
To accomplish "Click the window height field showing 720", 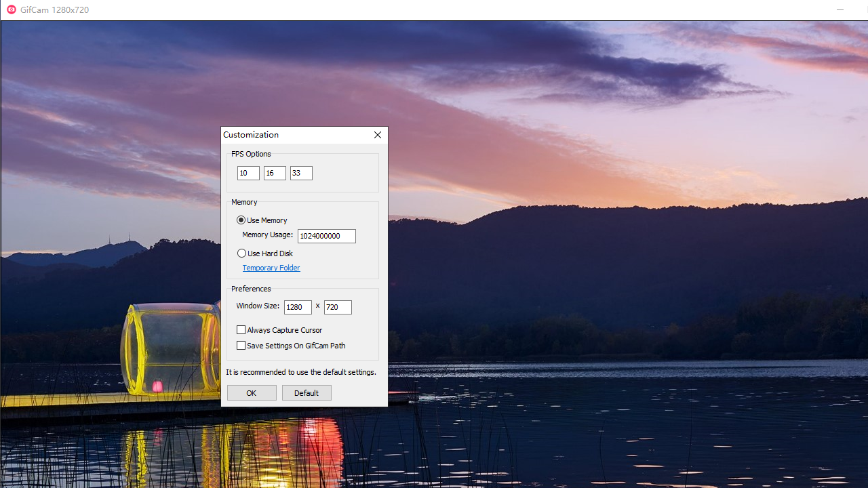I will 337,307.
